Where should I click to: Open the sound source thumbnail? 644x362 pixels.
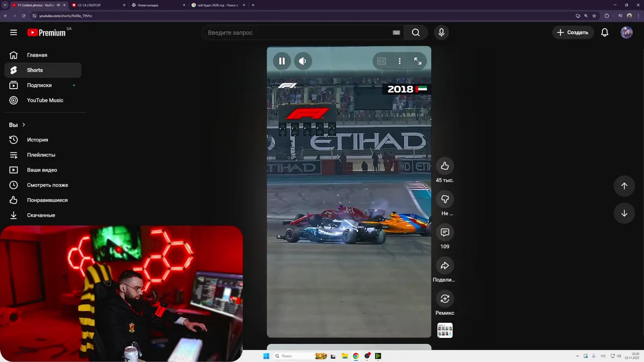click(445, 330)
